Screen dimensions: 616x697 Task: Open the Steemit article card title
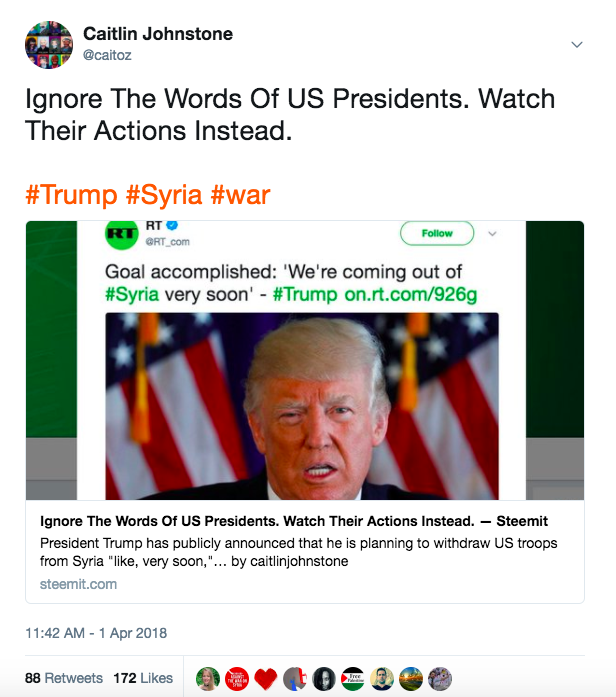point(293,522)
